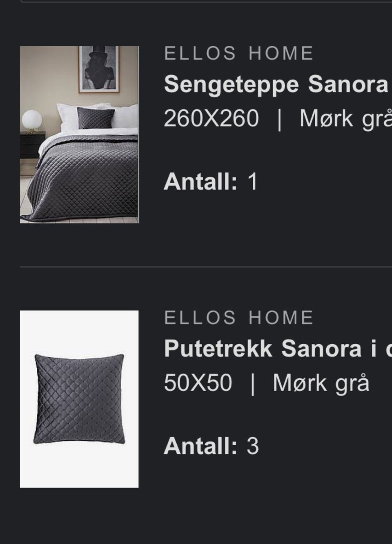Click the Mørk grå colour for the cushion cover
Screen dimensions: 392x544
coord(321,383)
